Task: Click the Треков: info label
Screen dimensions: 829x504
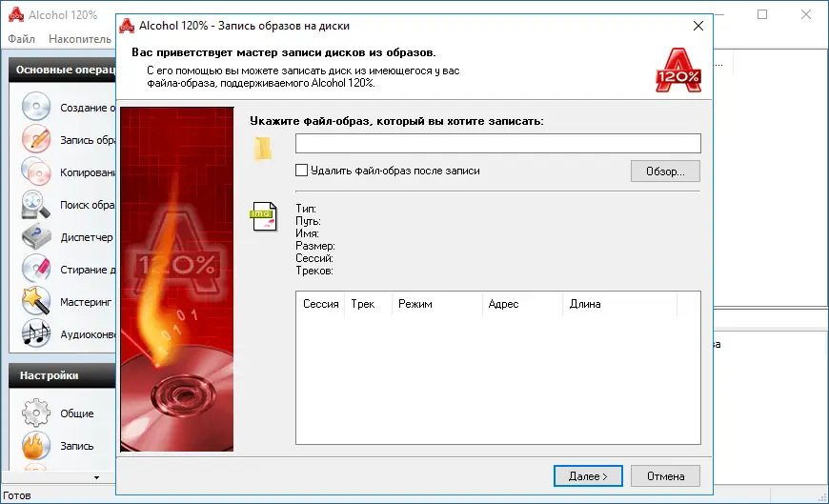Action: (x=314, y=271)
